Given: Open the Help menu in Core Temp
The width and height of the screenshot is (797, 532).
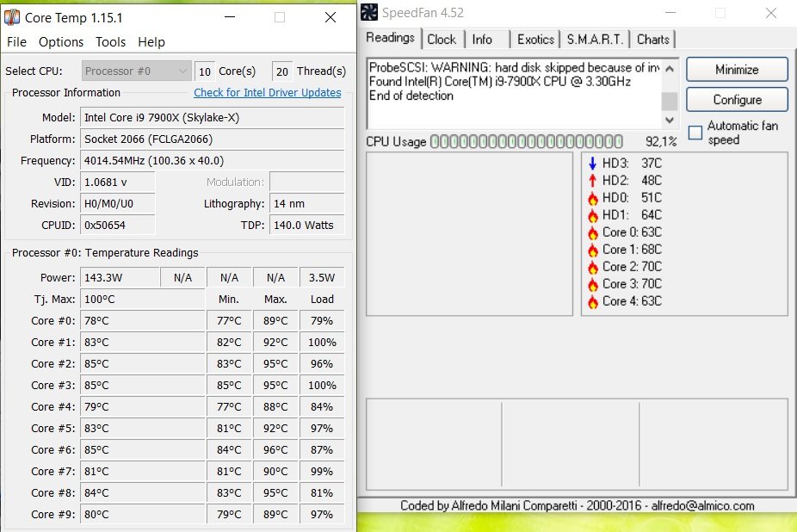Looking at the screenshot, I should click(151, 42).
